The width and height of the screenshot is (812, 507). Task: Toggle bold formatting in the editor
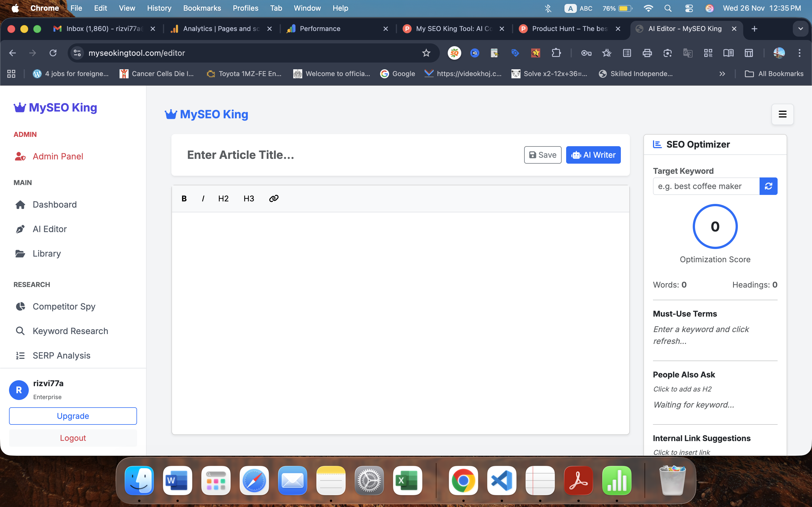(184, 198)
